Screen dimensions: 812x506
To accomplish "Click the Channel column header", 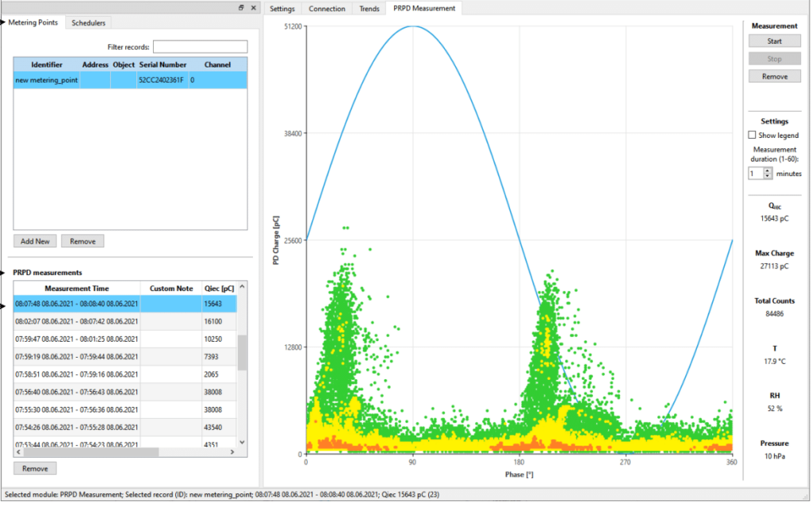I will click(217, 65).
